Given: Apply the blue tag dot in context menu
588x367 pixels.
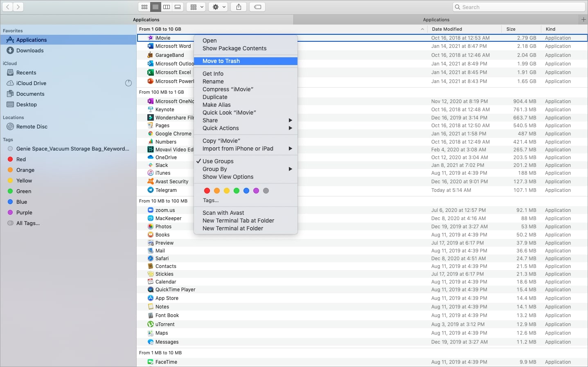Looking at the screenshot, I should click(x=246, y=191).
